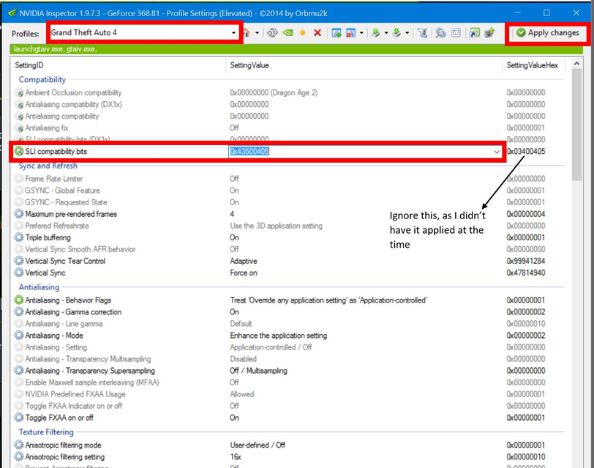
Task: Open the export profile dropdown arrow
Action: [386, 33]
